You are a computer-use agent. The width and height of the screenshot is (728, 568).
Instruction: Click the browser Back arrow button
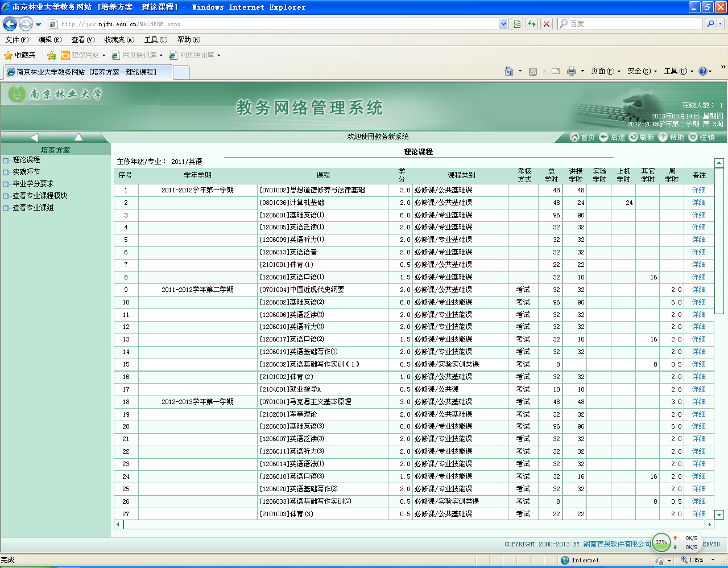click(10, 24)
